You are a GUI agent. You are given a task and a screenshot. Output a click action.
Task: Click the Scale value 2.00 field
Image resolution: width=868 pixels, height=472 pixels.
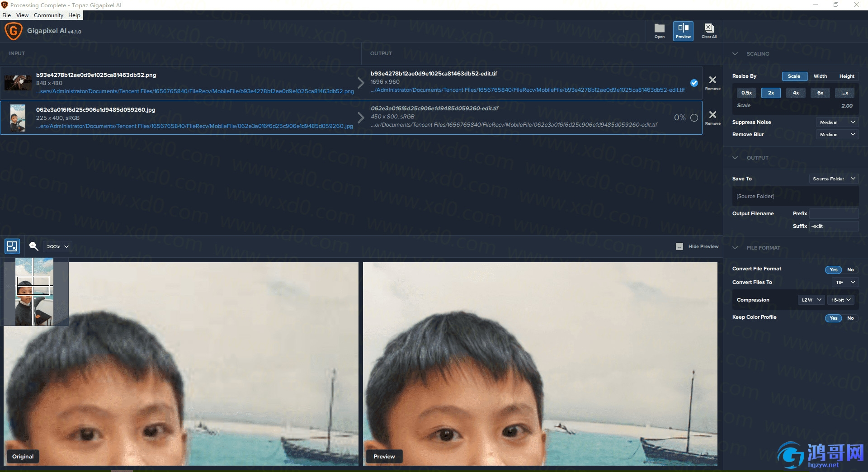[847, 105]
